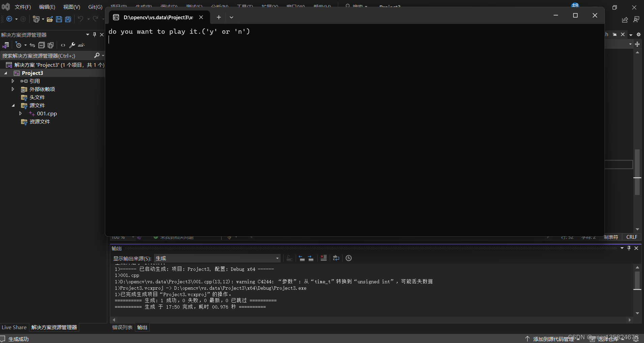Open editor settings gear icon
The width and height of the screenshot is (644, 343).
638,34
